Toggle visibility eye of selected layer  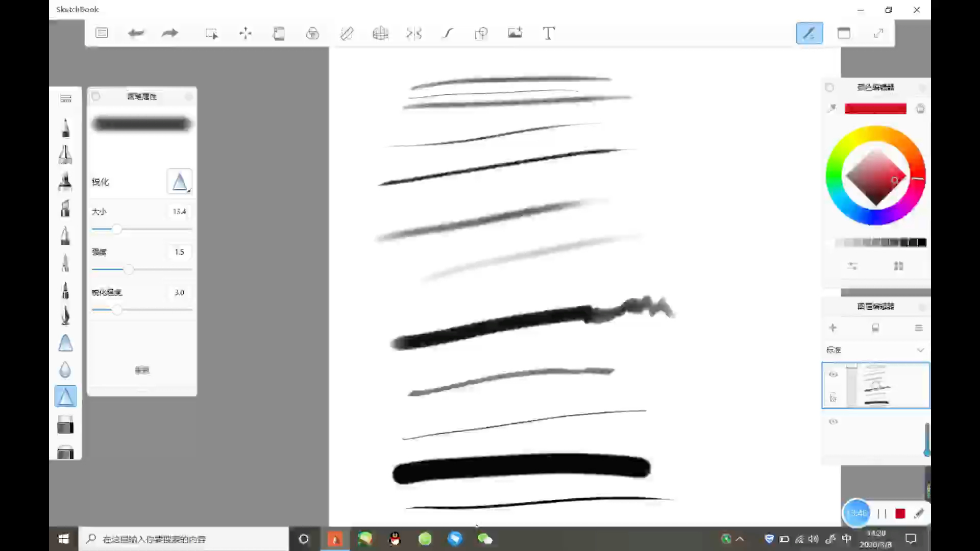click(x=833, y=374)
